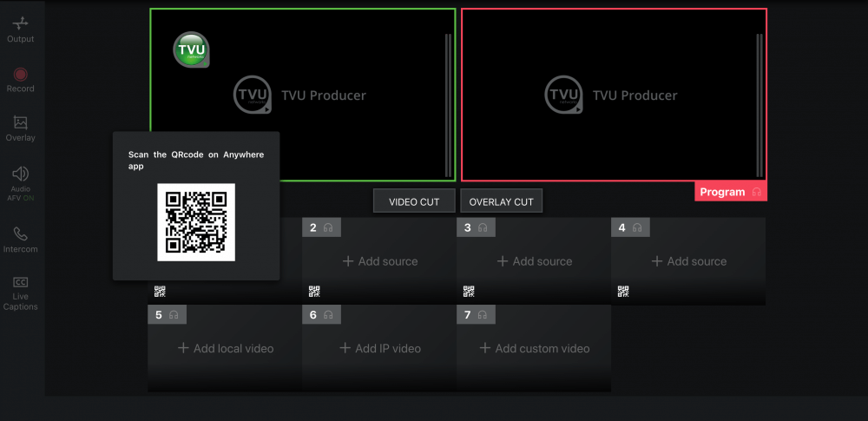Click the Program window audio level meter
This screenshot has height=421, width=868.
point(759,105)
